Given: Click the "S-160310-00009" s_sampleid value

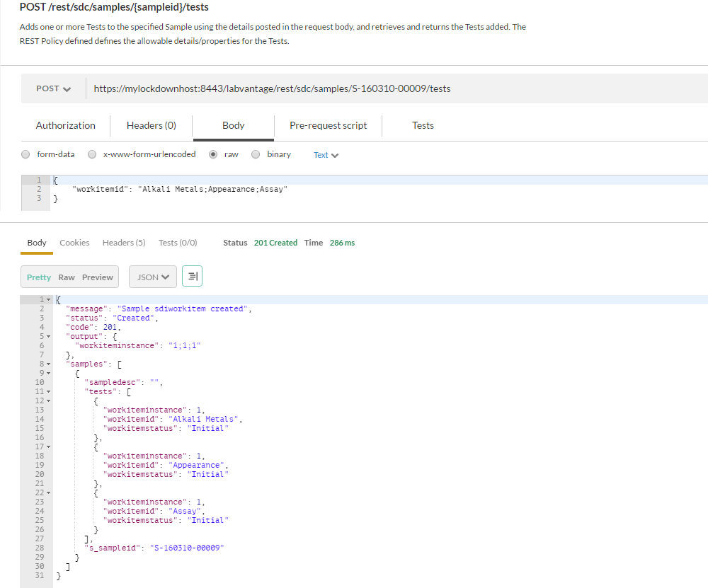Looking at the screenshot, I should tap(187, 548).
